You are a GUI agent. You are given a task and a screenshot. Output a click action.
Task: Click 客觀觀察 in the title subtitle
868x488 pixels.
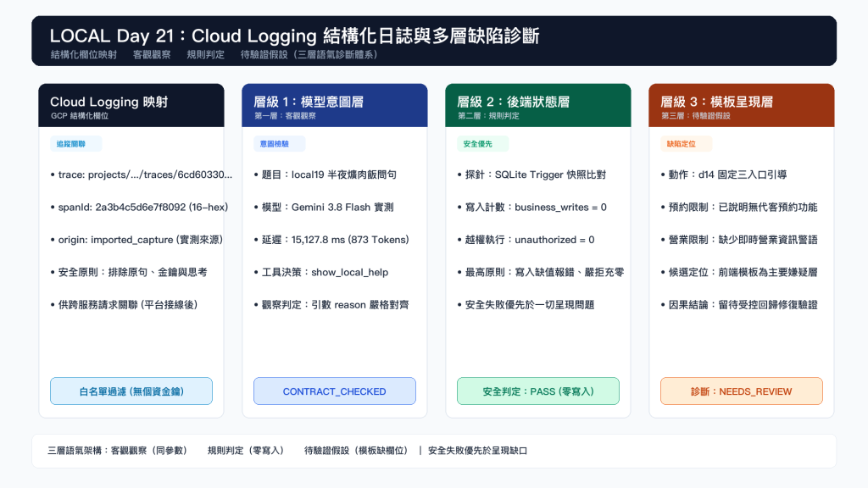152,55
